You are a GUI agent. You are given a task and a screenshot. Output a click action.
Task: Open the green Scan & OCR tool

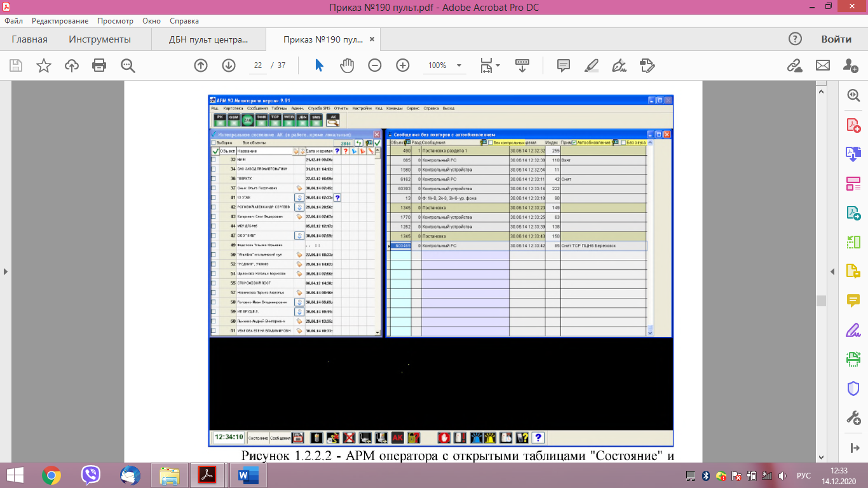(x=853, y=359)
